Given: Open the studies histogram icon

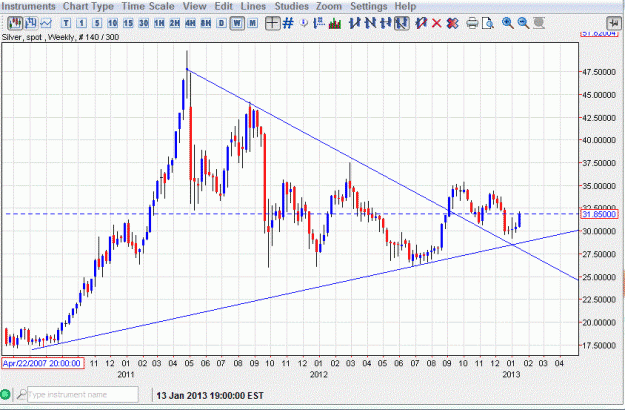Looking at the screenshot, I should pos(335,24).
